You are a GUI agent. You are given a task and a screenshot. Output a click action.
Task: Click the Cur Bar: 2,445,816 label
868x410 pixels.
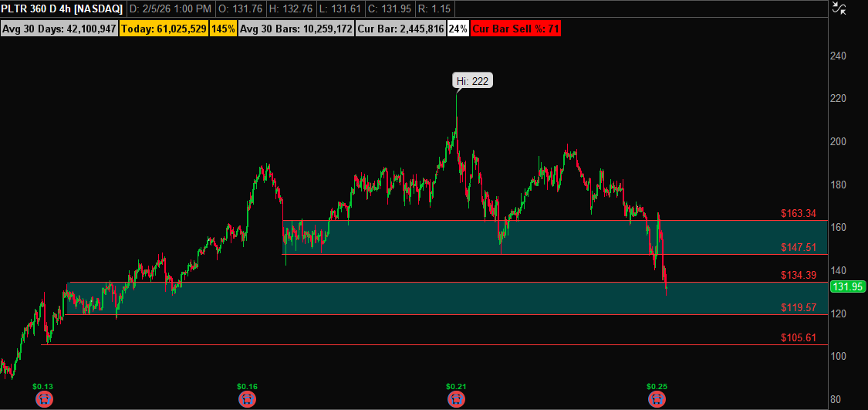coord(400,29)
